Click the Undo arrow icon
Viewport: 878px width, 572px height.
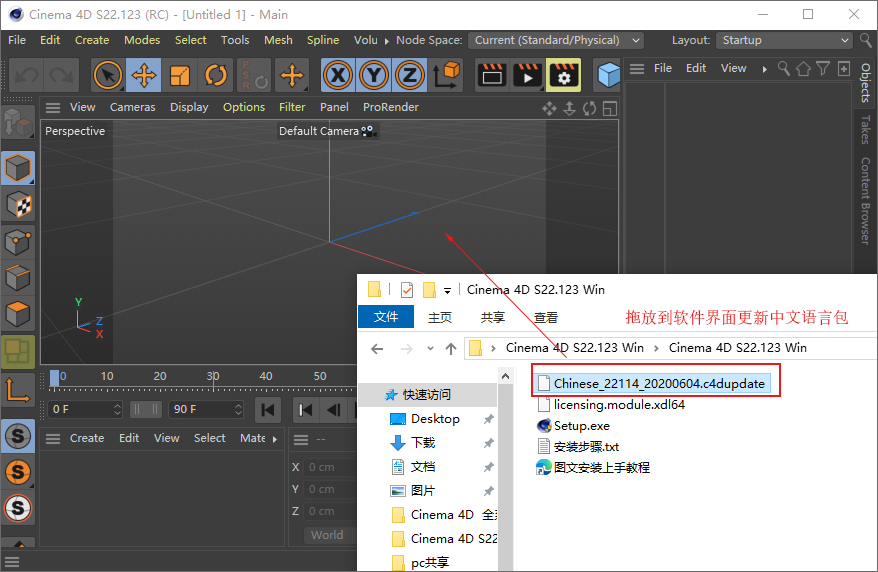[26, 75]
